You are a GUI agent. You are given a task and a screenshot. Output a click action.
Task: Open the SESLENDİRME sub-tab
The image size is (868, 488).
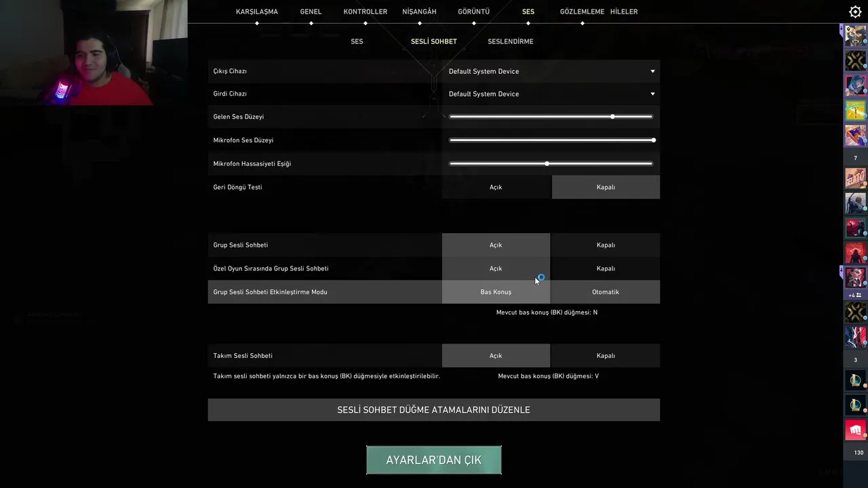point(510,41)
